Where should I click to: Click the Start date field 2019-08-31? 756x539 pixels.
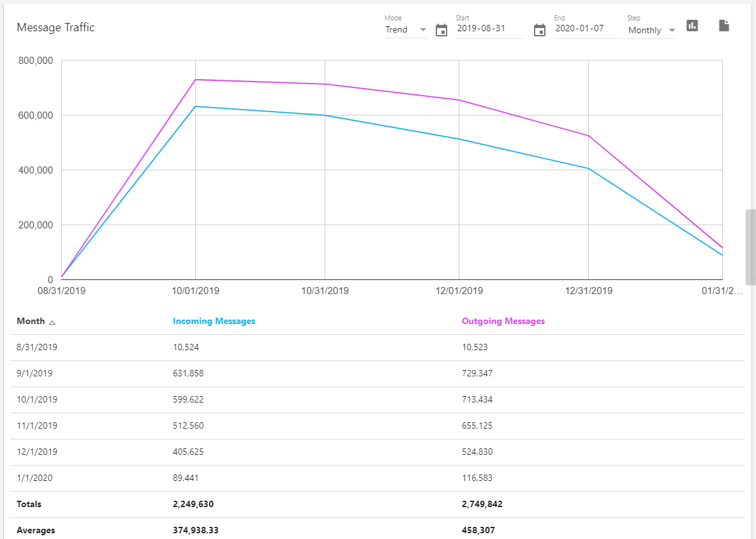[489, 29]
